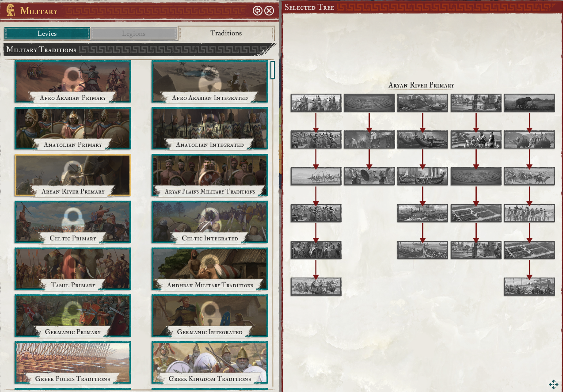Click army formations node, fourth in fourth column
Screen dimensions: 563x392
(x=476, y=213)
